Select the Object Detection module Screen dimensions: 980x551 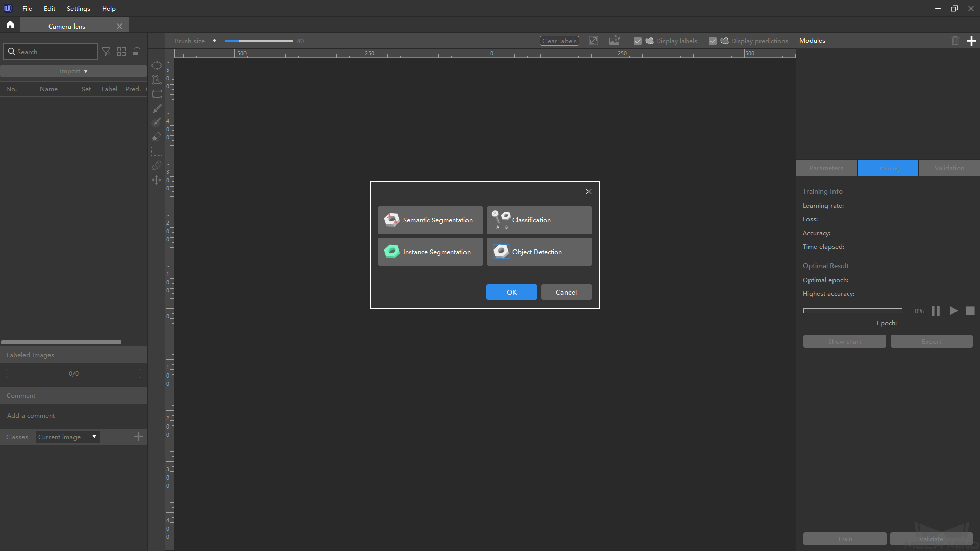pos(539,252)
